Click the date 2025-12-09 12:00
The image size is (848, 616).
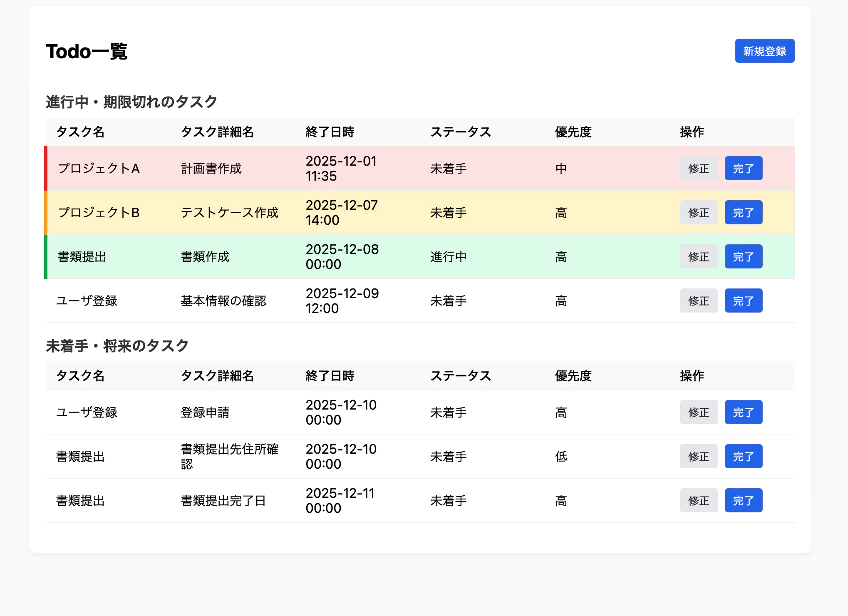342,301
